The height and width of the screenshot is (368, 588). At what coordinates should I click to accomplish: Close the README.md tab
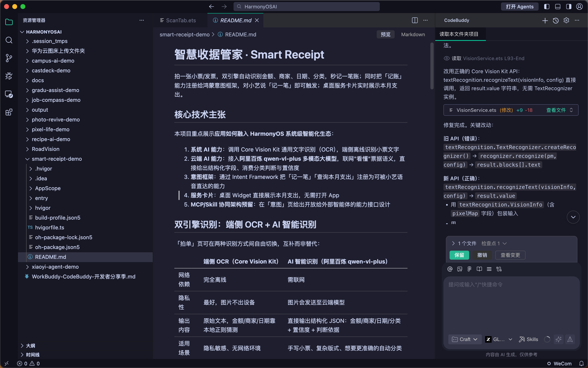(257, 20)
